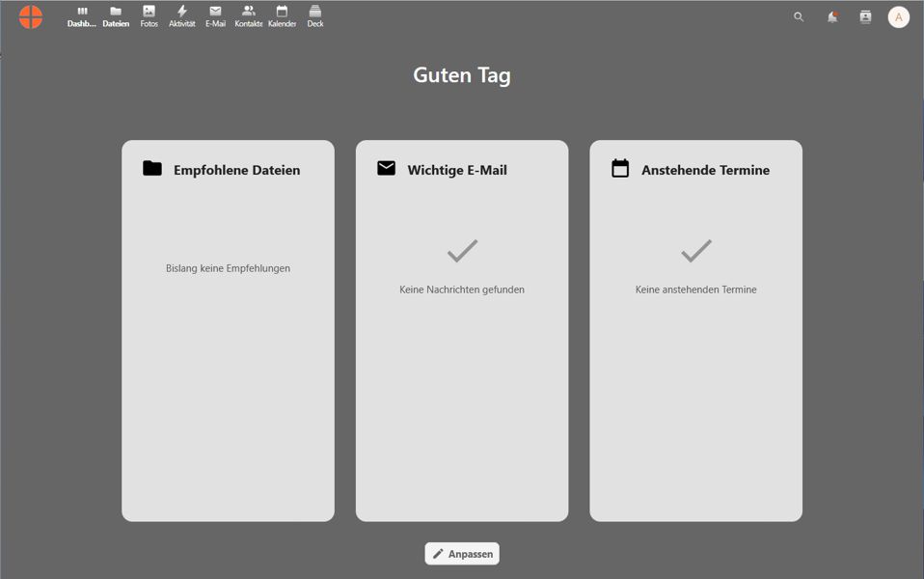This screenshot has width=924, height=579.
Task: Open the Fotos app
Action: (x=149, y=16)
